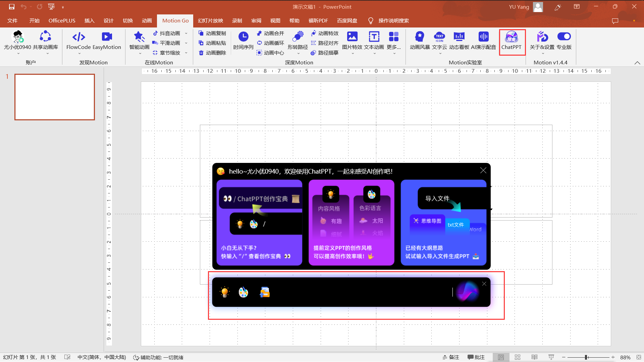
Task: Open the ChatPPT assistant tool
Action: (x=512, y=42)
